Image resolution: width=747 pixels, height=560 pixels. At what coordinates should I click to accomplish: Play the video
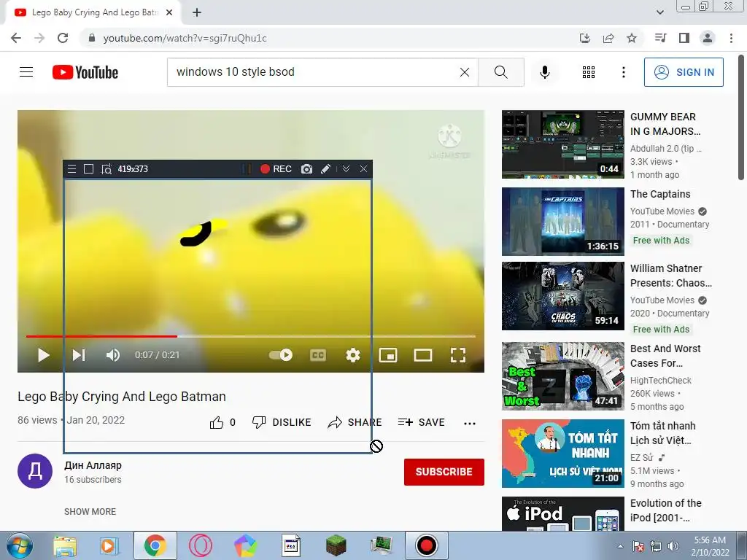click(x=43, y=355)
